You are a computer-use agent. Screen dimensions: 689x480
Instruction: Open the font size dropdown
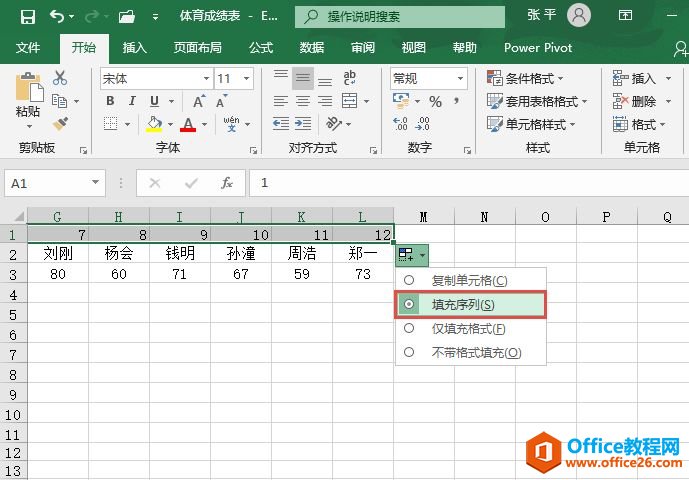(247, 79)
